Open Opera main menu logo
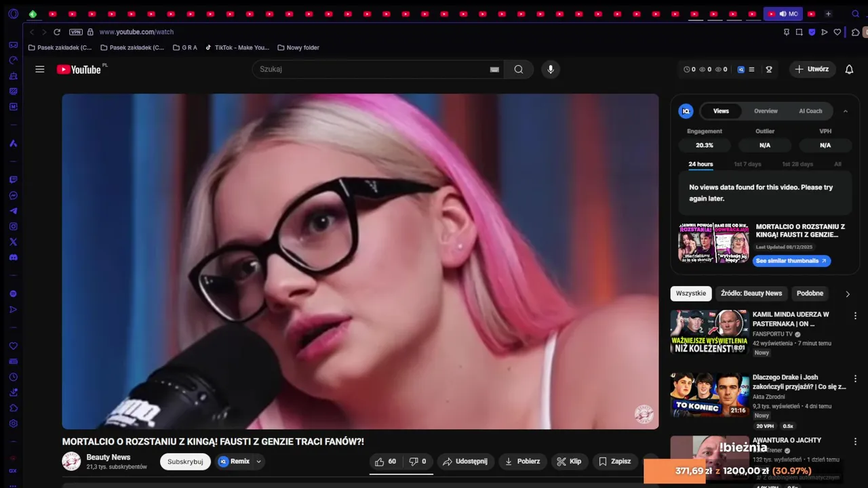The width and height of the screenshot is (868, 488). pyautogui.click(x=14, y=14)
